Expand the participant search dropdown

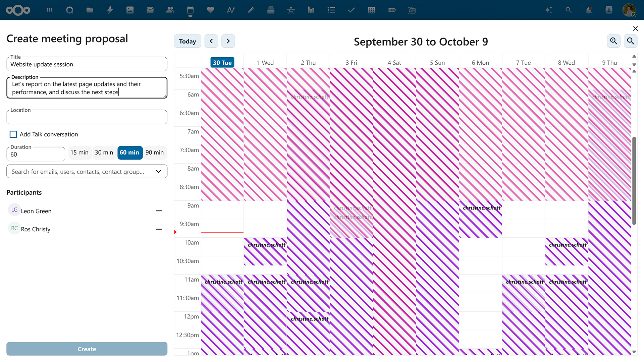point(158,171)
